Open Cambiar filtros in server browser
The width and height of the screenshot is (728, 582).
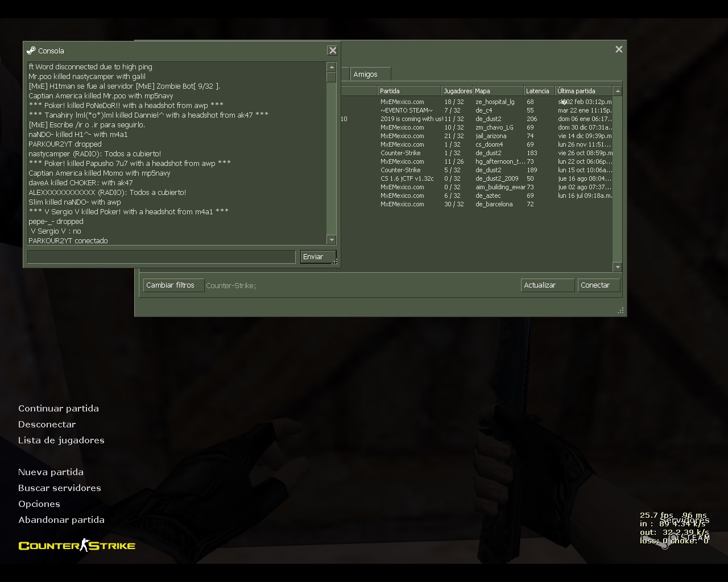tap(173, 285)
